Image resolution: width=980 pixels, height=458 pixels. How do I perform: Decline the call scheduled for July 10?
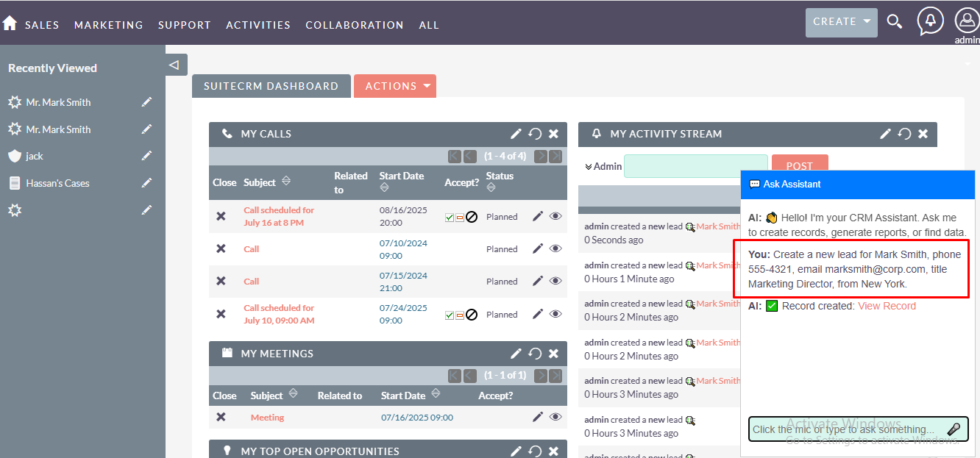(x=472, y=315)
